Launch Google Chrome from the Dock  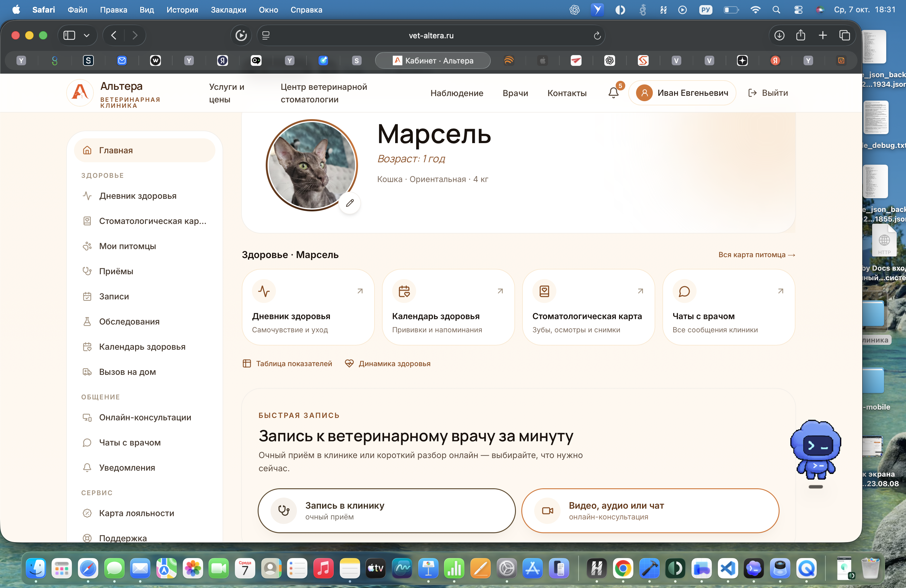click(x=623, y=569)
